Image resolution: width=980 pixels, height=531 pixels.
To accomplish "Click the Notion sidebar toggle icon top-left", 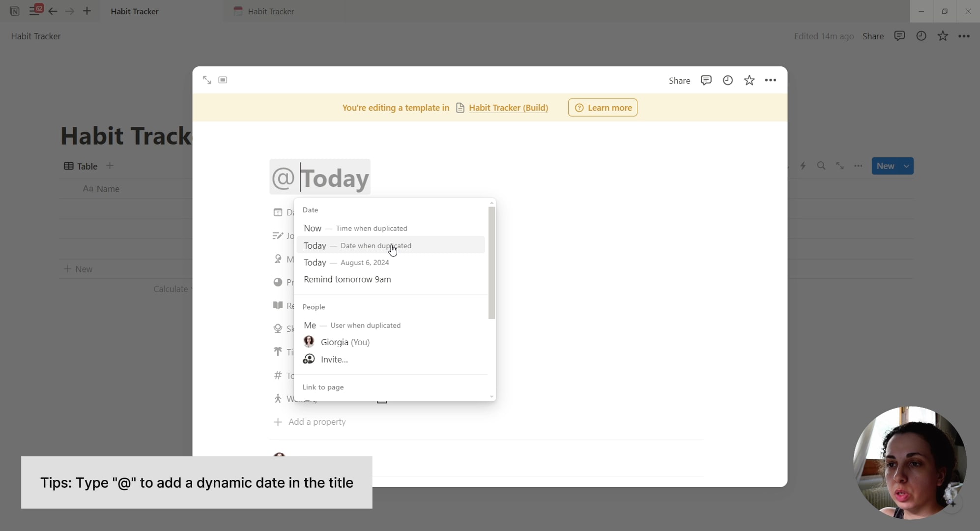I will coord(32,11).
